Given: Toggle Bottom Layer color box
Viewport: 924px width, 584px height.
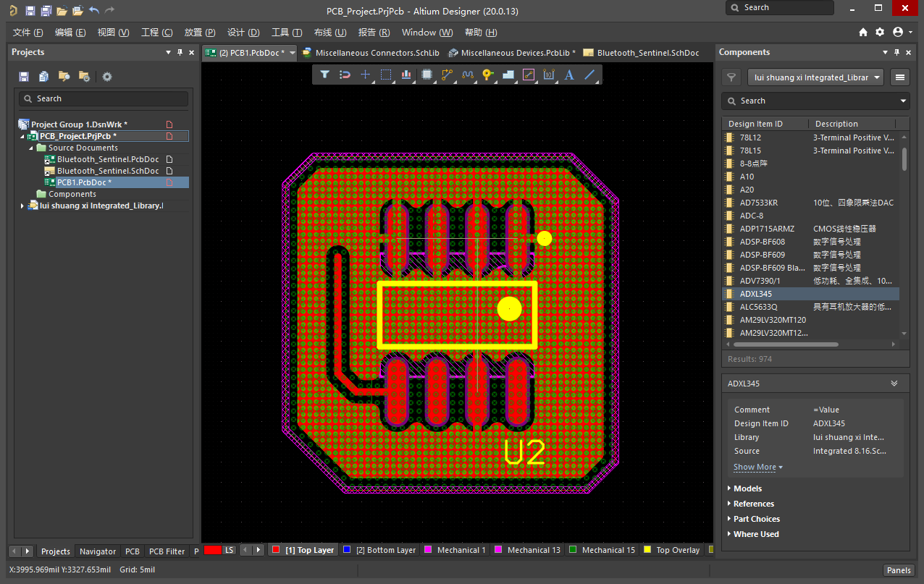Looking at the screenshot, I should click(347, 550).
